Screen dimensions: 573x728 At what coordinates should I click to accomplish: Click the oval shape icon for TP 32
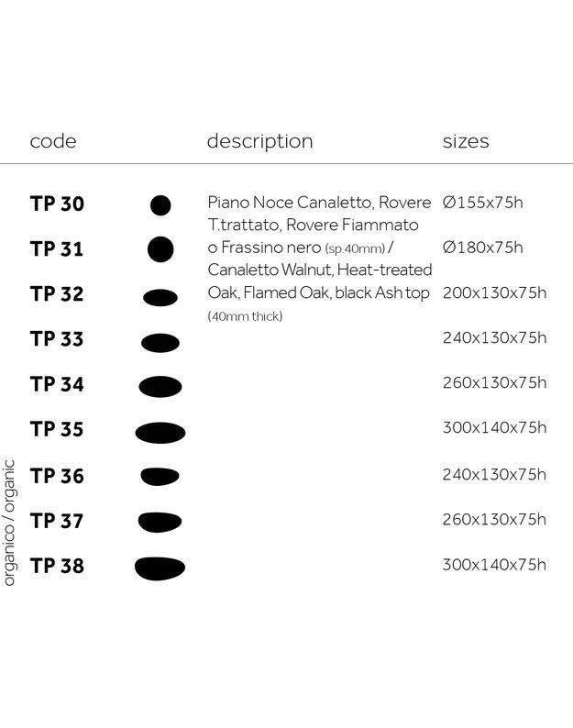coord(160,295)
